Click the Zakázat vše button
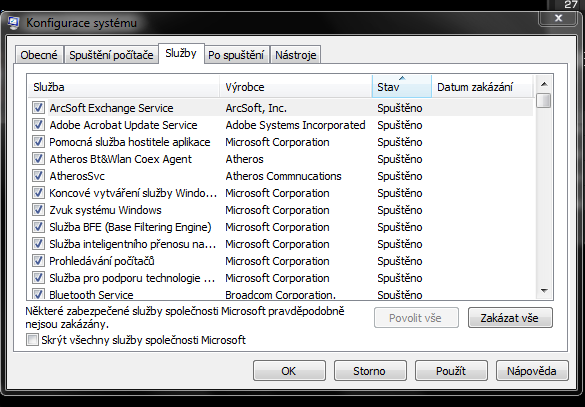585x407 pixels. click(x=510, y=318)
